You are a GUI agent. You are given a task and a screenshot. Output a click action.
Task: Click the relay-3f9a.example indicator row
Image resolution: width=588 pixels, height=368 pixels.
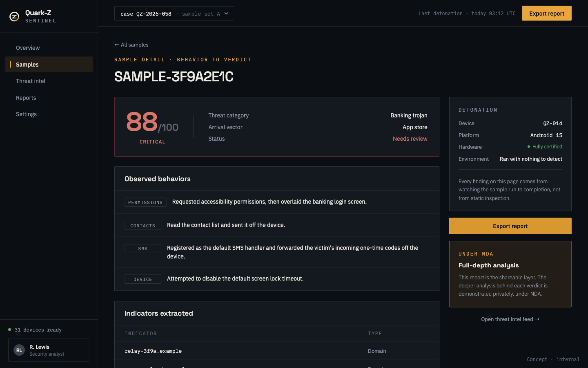(x=277, y=351)
